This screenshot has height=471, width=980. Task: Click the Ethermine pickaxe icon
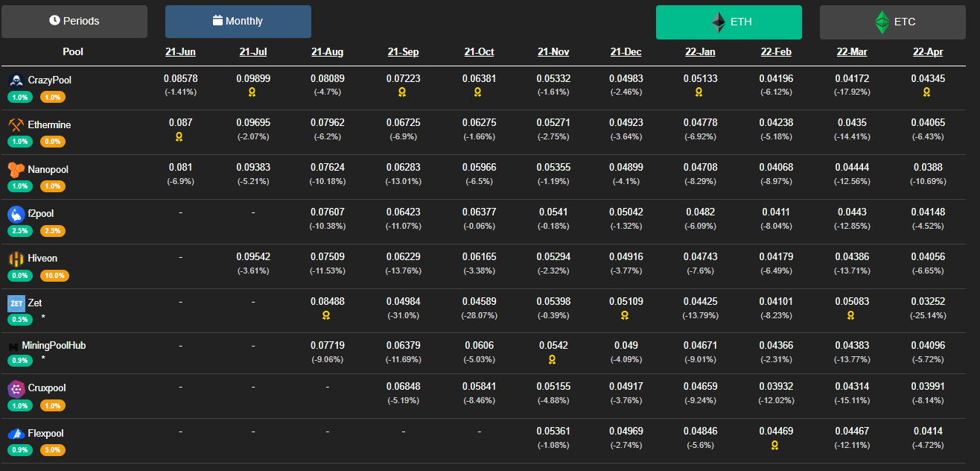[x=16, y=124]
